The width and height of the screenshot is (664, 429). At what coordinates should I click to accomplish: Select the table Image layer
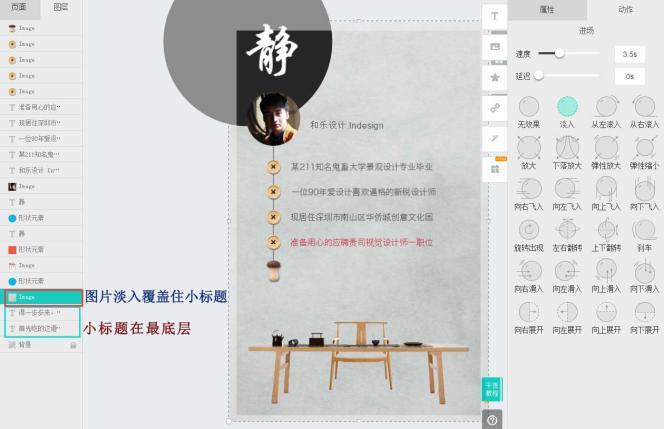(x=41, y=266)
